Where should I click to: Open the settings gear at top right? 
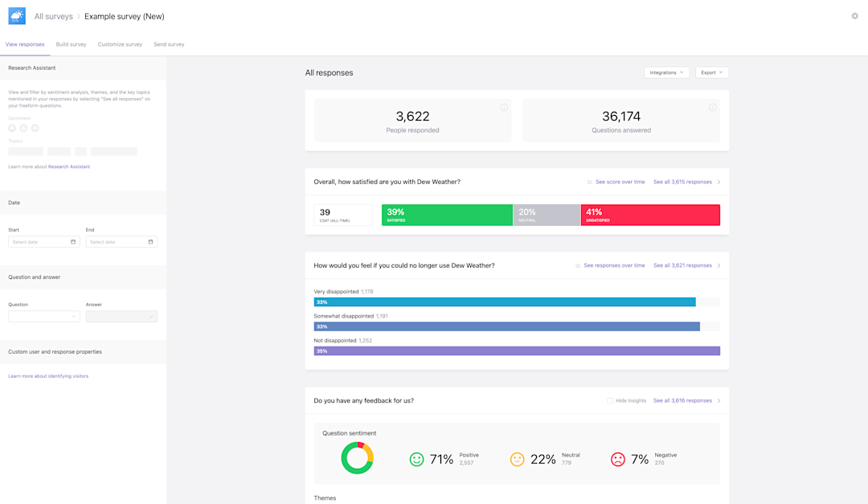(x=854, y=15)
